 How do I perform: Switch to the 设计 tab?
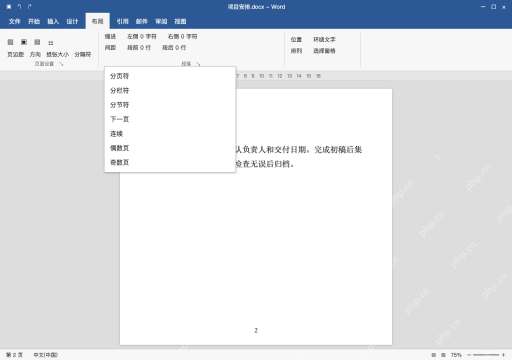click(x=72, y=22)
